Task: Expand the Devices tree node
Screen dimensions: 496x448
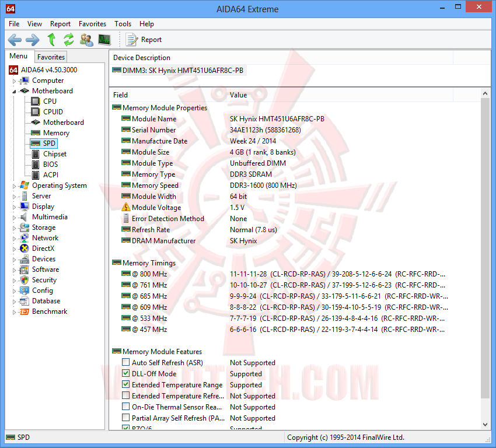Action: (14, 260)
